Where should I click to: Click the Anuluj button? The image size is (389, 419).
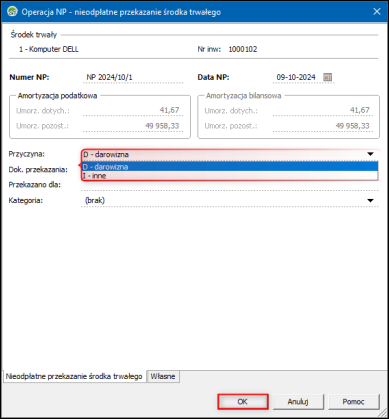(x=298, y=402)
